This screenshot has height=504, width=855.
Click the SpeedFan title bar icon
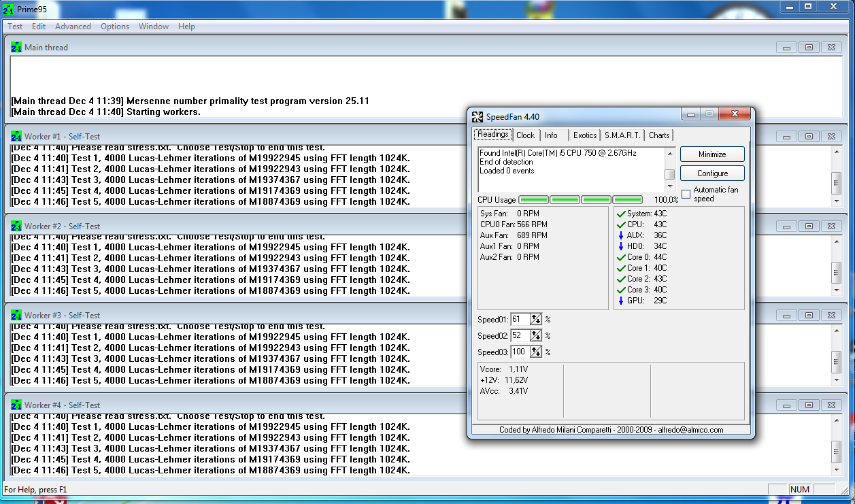[x=477, y=116]
